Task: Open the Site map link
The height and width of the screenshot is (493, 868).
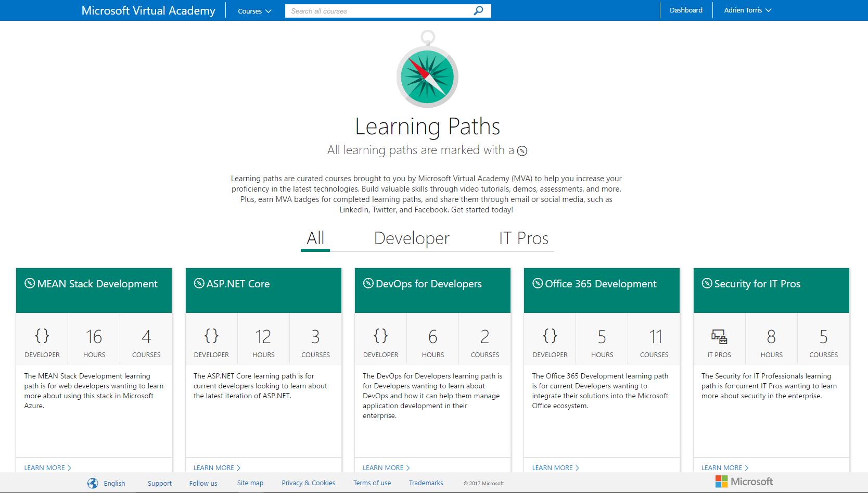Action: coord(250,483)
